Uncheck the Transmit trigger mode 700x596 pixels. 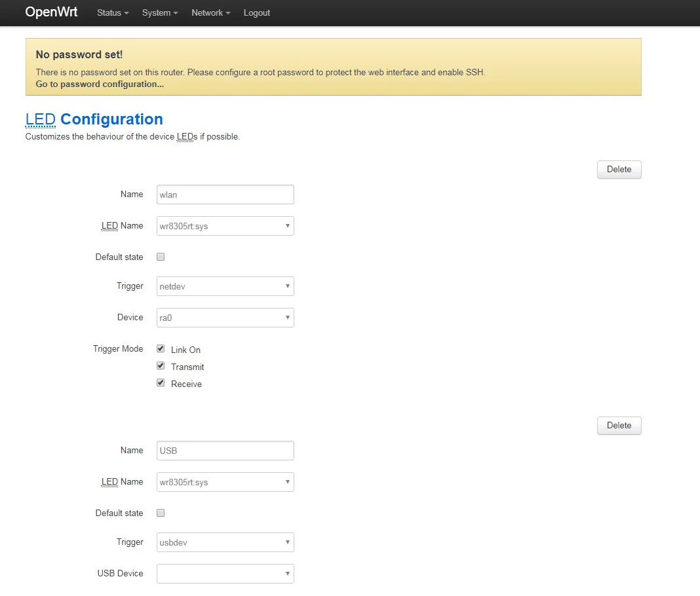(x=161, y=366)
